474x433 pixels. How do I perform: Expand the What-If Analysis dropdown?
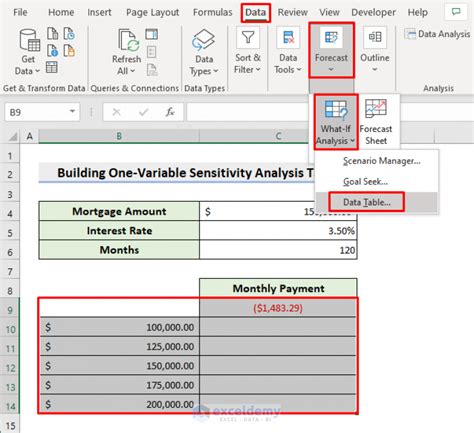335,122
